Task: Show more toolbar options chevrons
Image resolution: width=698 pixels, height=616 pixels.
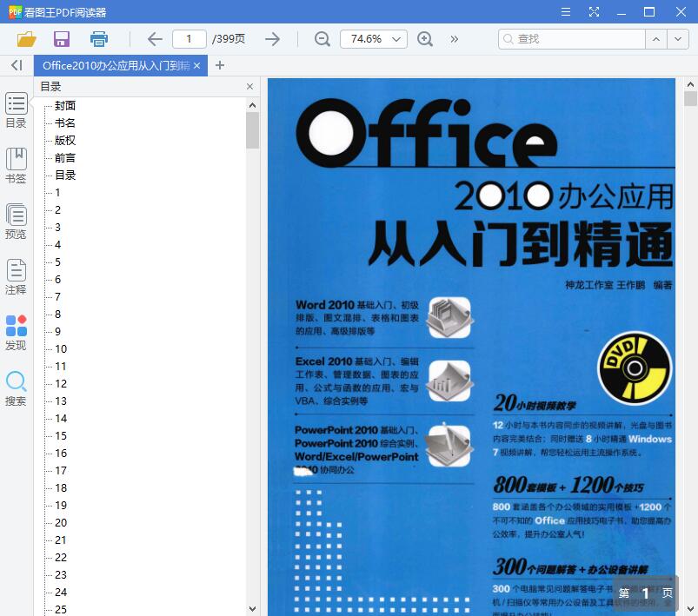Action: pos(454,39)
